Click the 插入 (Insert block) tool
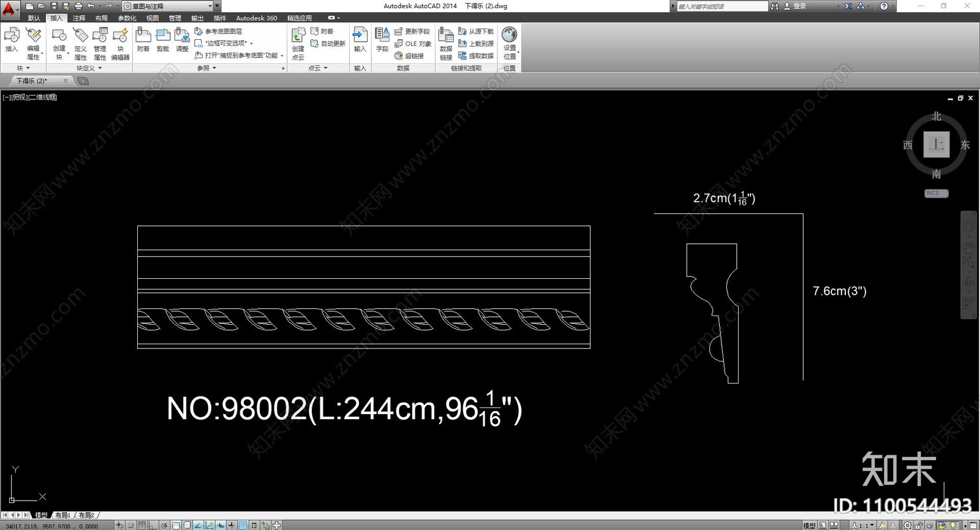The width and height of the screenshot is (980, 530). pyautogui.click(x=12, y=40)
